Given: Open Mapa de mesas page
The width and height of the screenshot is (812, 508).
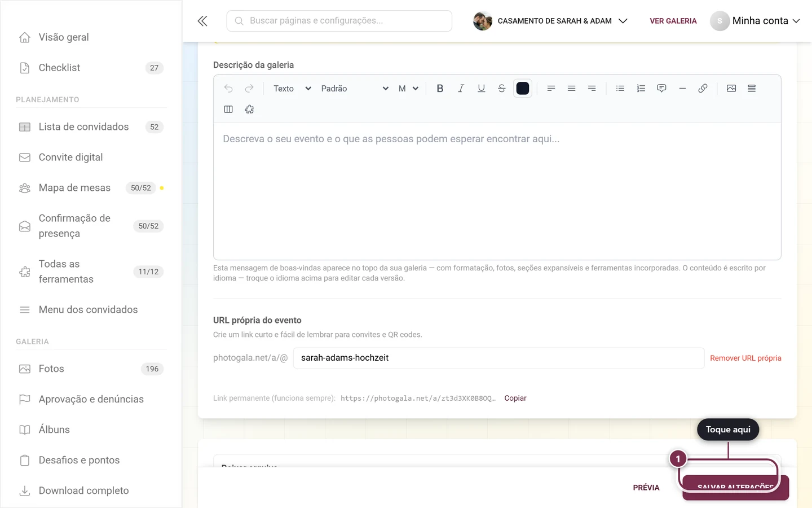Looking at the screenshot, I should [x=91, y=188].
